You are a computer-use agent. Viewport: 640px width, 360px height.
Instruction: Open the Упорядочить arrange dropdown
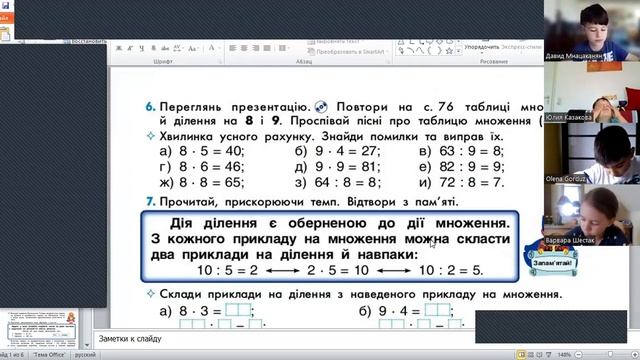482,48
